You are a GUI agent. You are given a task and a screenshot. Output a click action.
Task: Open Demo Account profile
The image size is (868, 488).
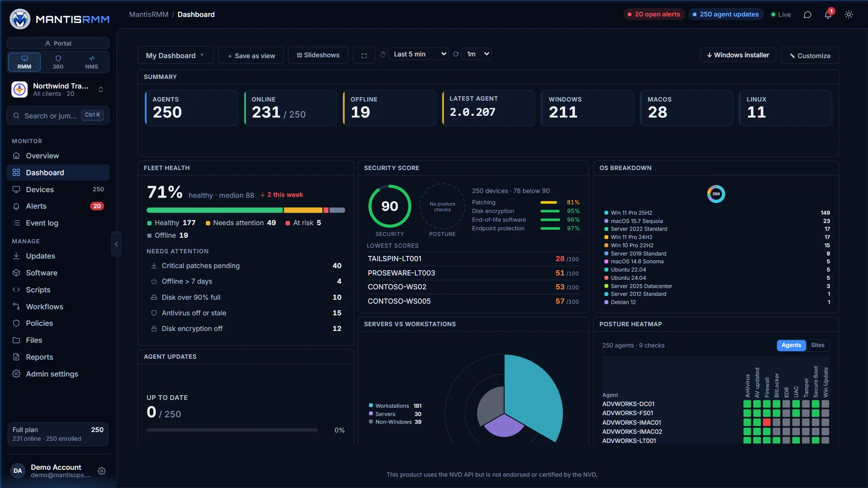coord(51,471)
